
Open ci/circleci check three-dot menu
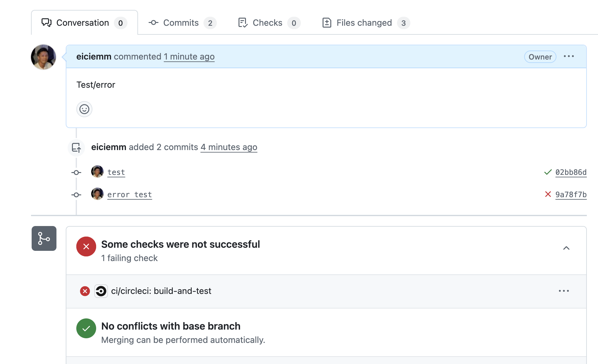point(564,291)
